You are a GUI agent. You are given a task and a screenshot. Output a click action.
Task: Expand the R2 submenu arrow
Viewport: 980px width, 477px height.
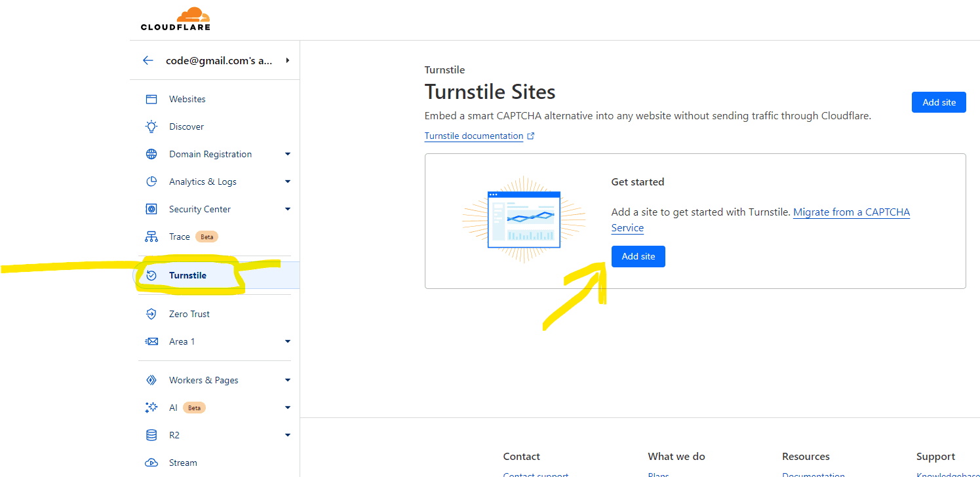287,435
